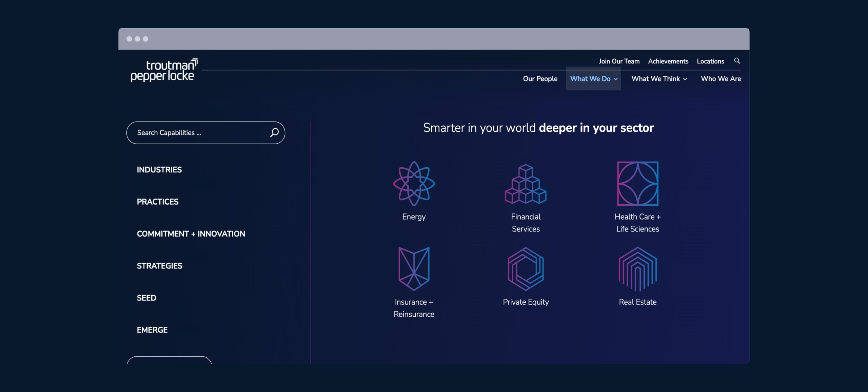The height and width of the screenshot is (392, 868).
Task: Open the Our People menu item
Action: tap(540, 79)
